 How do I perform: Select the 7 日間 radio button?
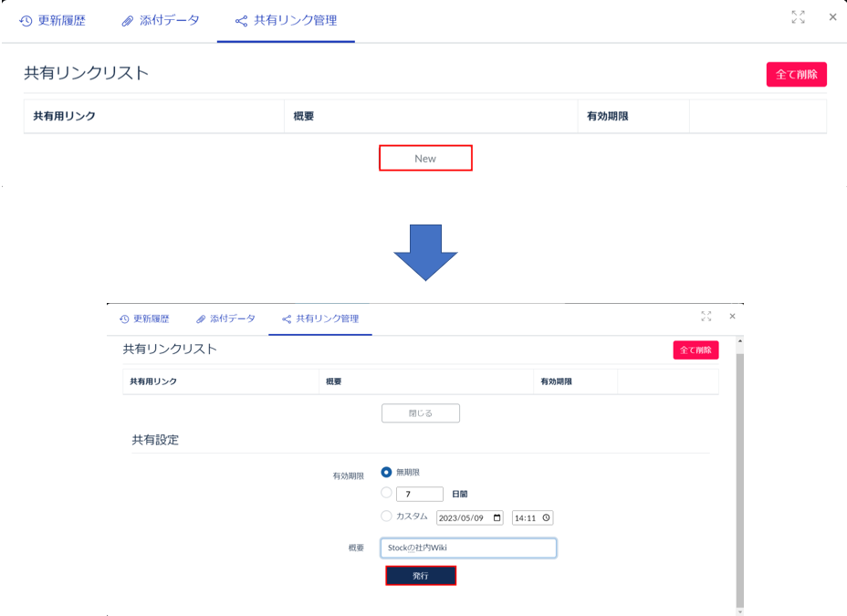(x=387, y=494)
